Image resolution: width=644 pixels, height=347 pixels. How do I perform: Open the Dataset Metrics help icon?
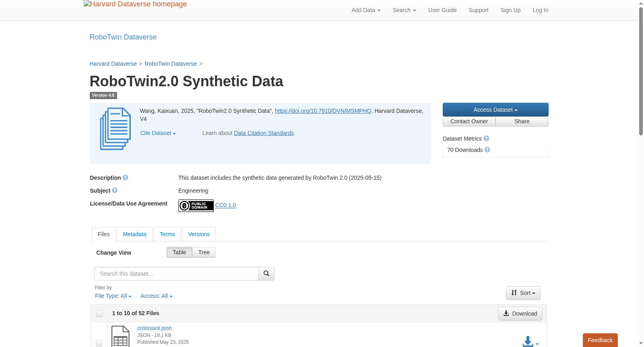click(486, 139)
